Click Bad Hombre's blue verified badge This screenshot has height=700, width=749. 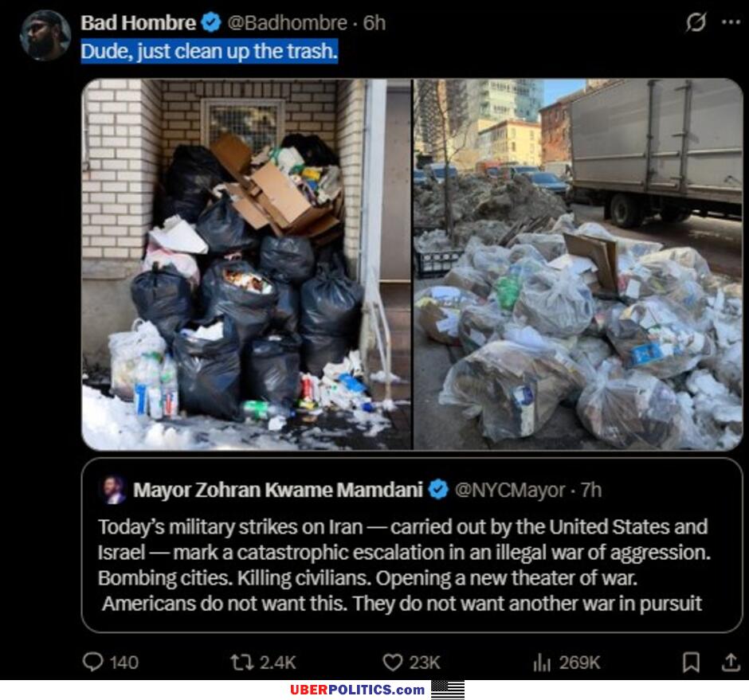pyautogui.click(x=210, y=22)
